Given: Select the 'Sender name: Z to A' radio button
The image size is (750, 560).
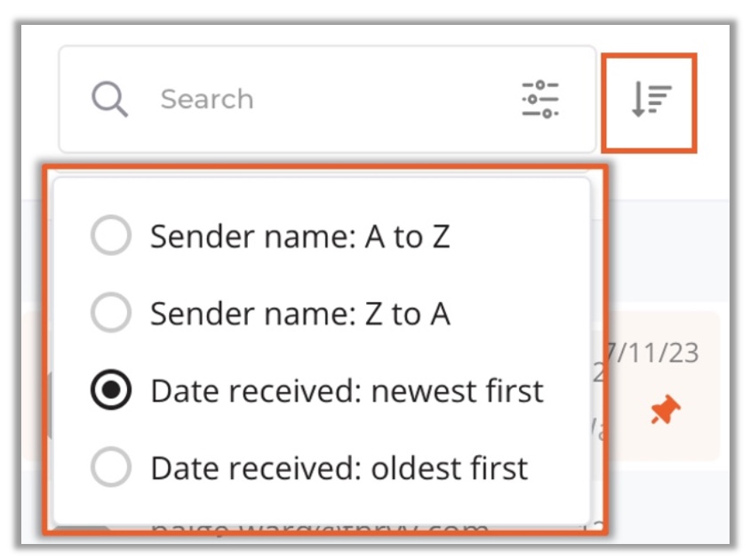Looking at the screenshot, I should 111,313.
